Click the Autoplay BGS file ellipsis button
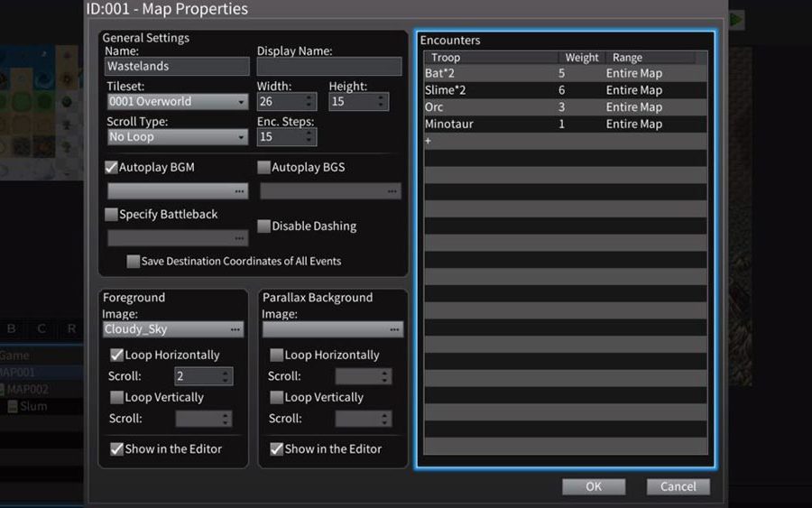Screen dimensions: 812x508 [393, 191]
